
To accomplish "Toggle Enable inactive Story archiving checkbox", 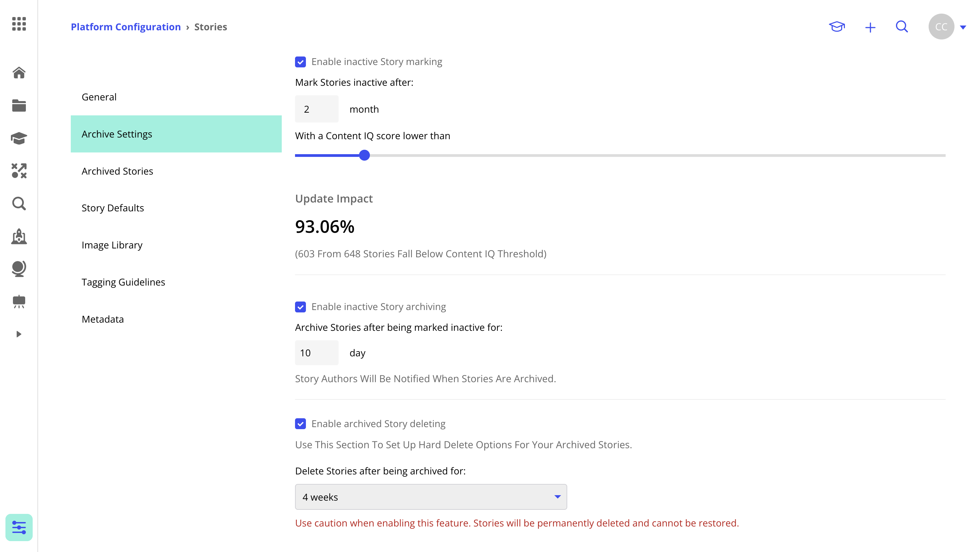I will click(300, 307).
